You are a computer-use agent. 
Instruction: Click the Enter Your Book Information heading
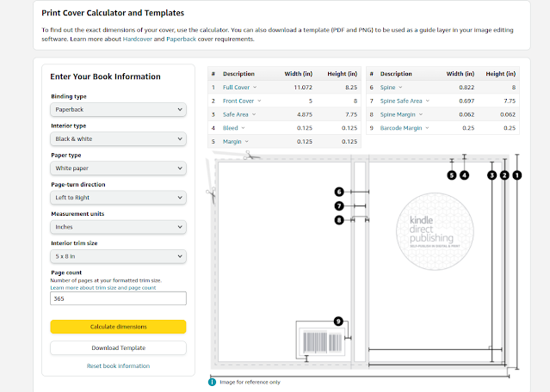point(105,77)
